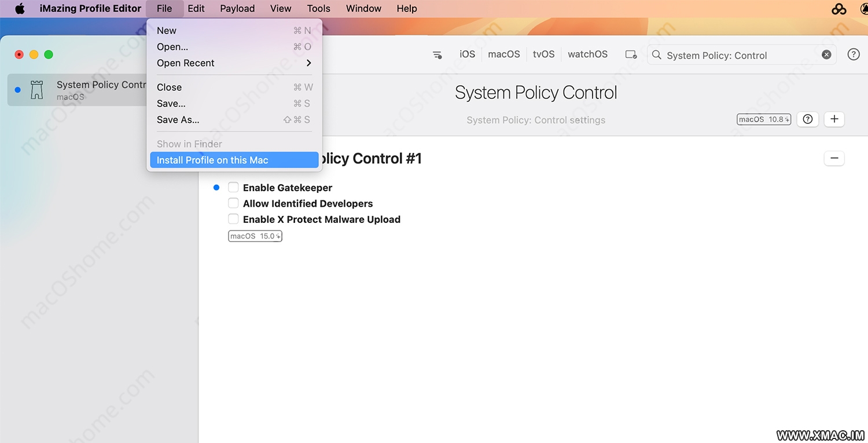Open the Edit menu
The image size is (868, 443).
[x=196, y=9]
